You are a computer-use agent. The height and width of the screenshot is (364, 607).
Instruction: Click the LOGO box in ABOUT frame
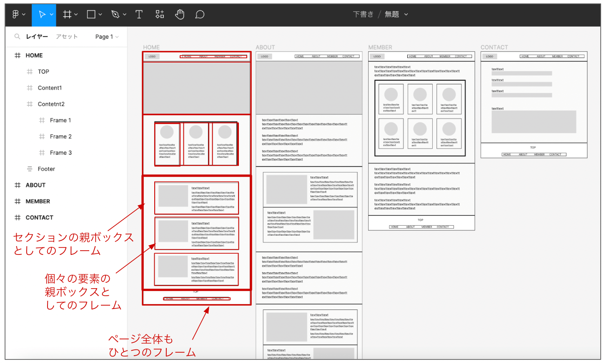pyautogui.click(x=265, y=57)
